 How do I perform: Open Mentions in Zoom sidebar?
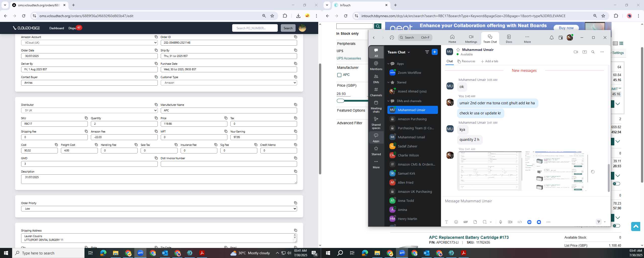point(376,66)
